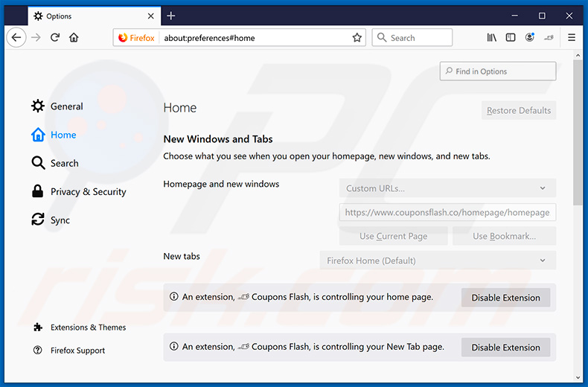Open a new tab with plus button
This screenshot has height=387, width=588.
point(171,16)
